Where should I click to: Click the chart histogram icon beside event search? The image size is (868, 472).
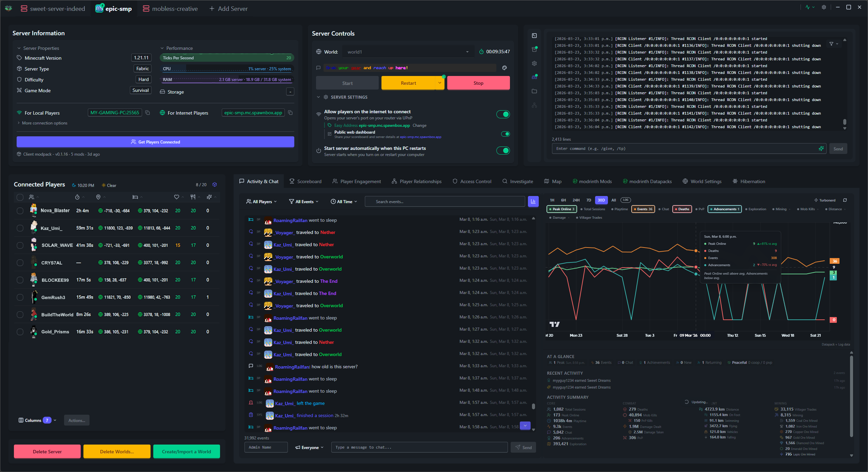click(x=533, y=201)
